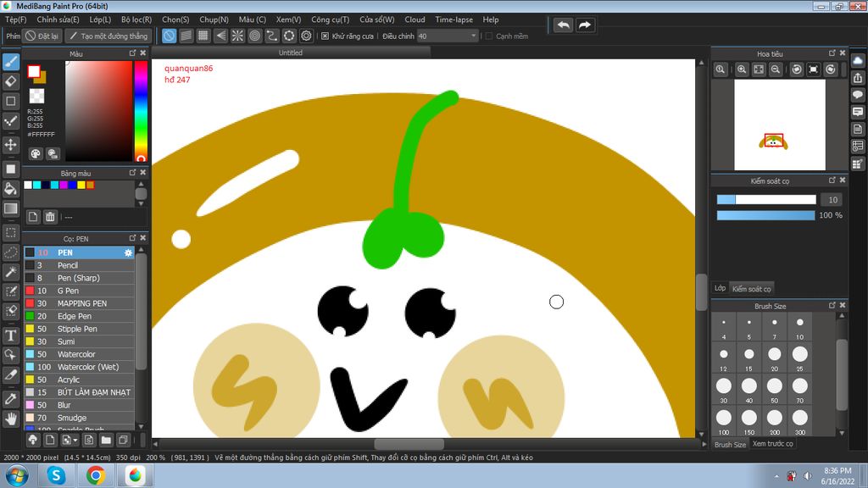Open Chrome from the taskbar
Viewport: 868px width, 488px height.
pyautogui.click(x=95, y=475)
